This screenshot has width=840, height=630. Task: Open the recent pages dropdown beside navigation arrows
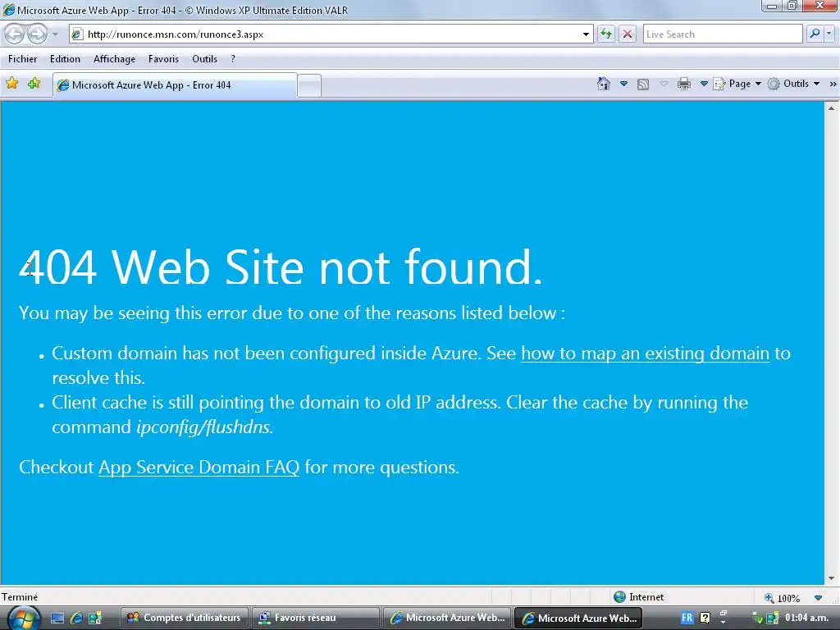(55, 34)
